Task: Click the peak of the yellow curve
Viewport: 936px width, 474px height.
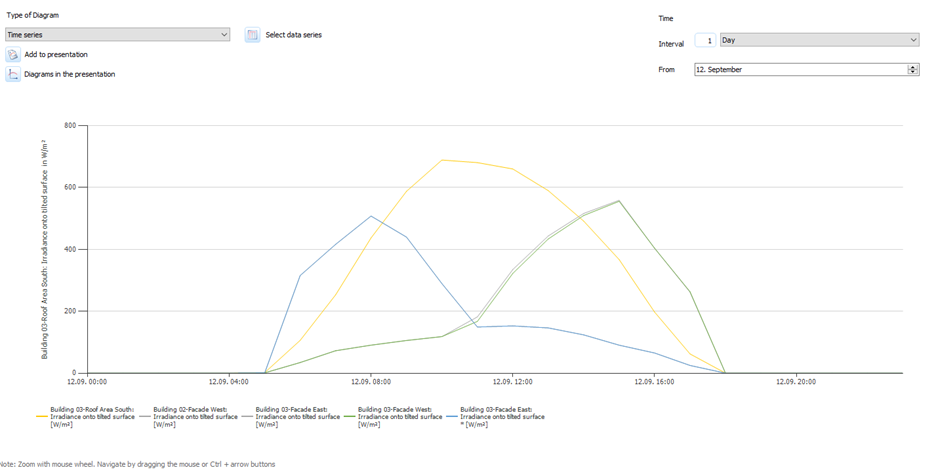Action: click(x=442, y=160)
